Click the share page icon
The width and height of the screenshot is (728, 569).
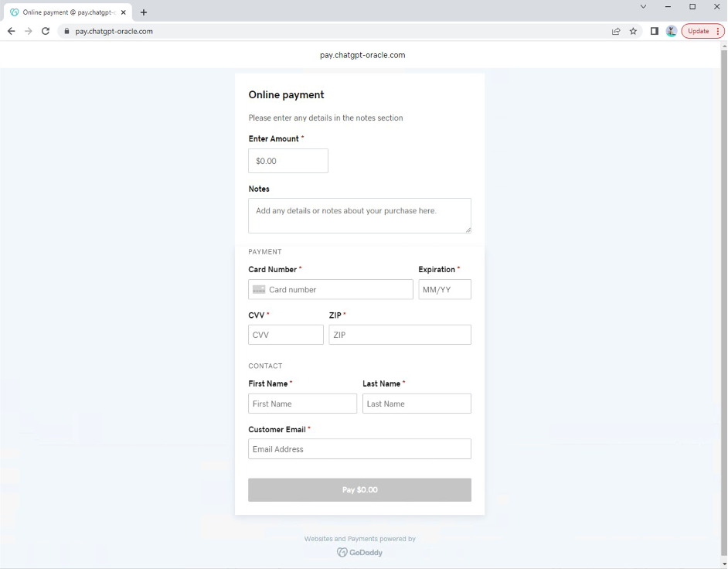(616, 31)
